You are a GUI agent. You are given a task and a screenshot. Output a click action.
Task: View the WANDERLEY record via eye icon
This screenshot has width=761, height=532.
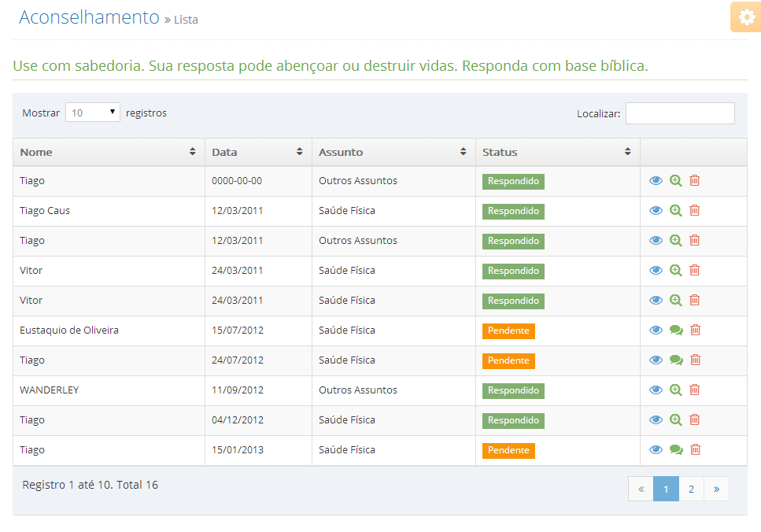coord(656,390)
